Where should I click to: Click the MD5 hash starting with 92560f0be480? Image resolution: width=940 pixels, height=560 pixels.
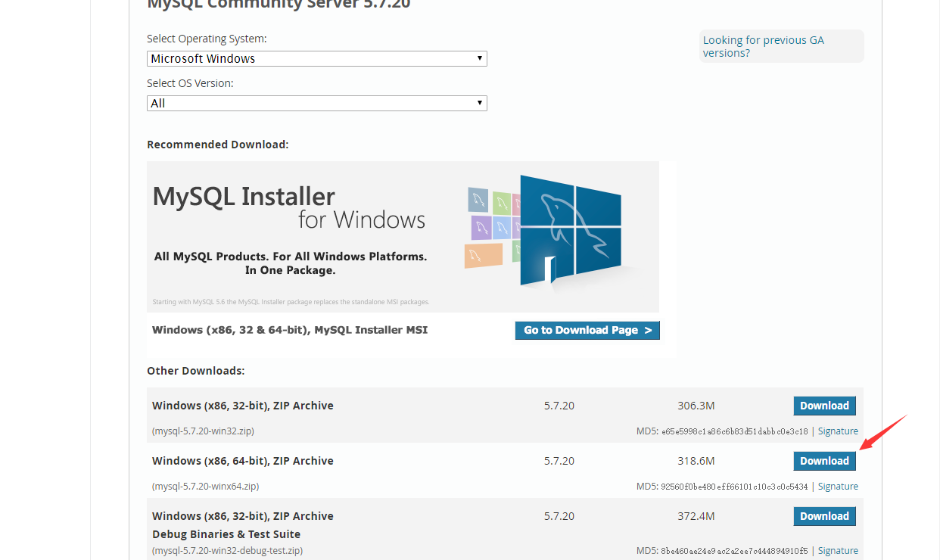[x=734, y=487]
